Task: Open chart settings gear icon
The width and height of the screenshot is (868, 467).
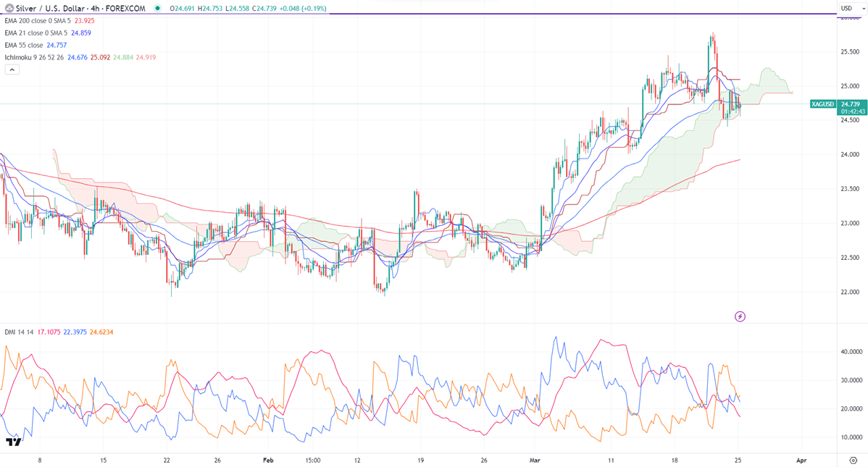Action: (853, 460)
